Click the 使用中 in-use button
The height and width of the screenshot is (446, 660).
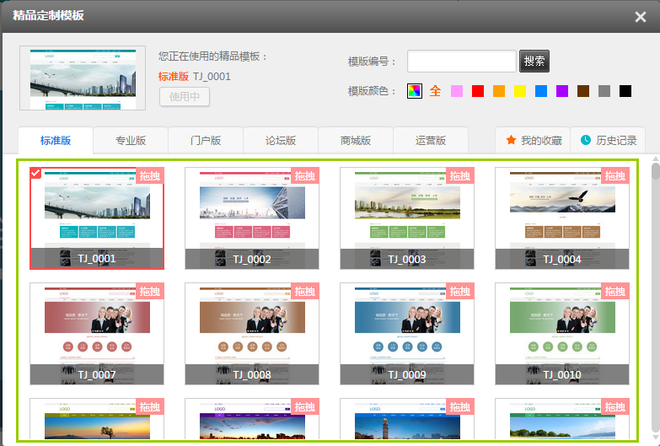[184, 97]
